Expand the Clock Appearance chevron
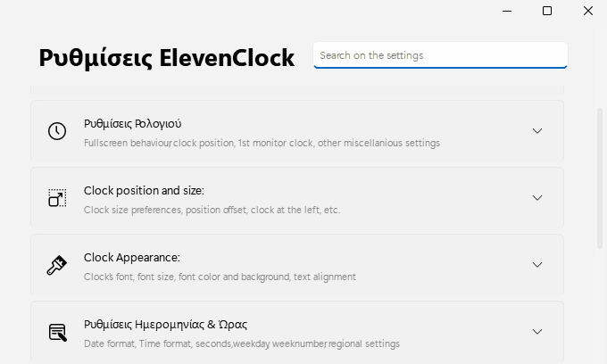The image size is (607, 364). coord(537,265)
